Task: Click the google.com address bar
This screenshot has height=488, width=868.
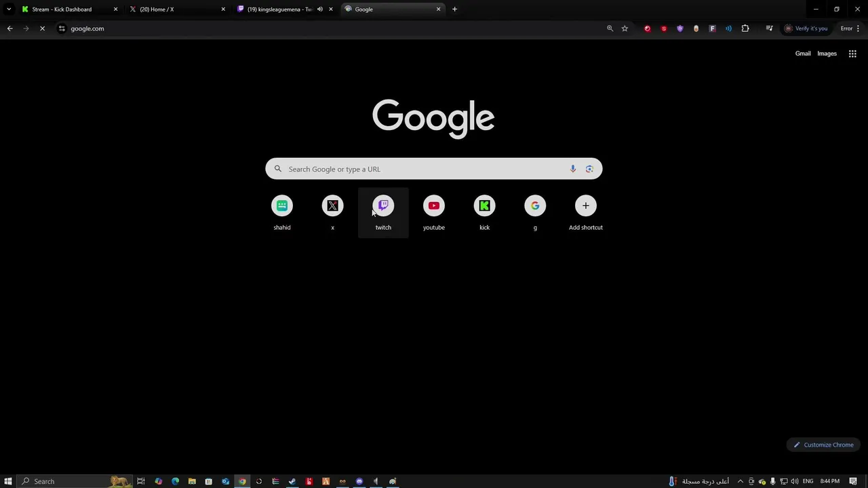Action: tap(332, 28)
